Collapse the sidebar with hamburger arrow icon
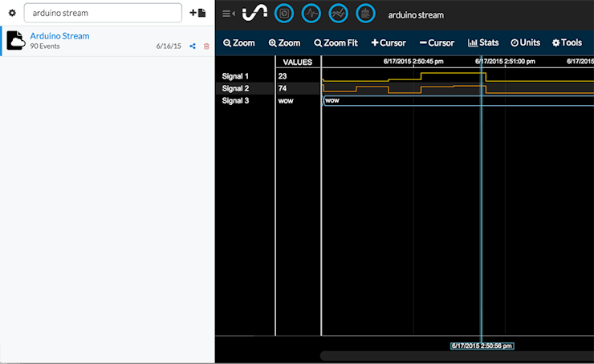The width and height of the screenshot is (594, 364). click(x=229, y=14)
